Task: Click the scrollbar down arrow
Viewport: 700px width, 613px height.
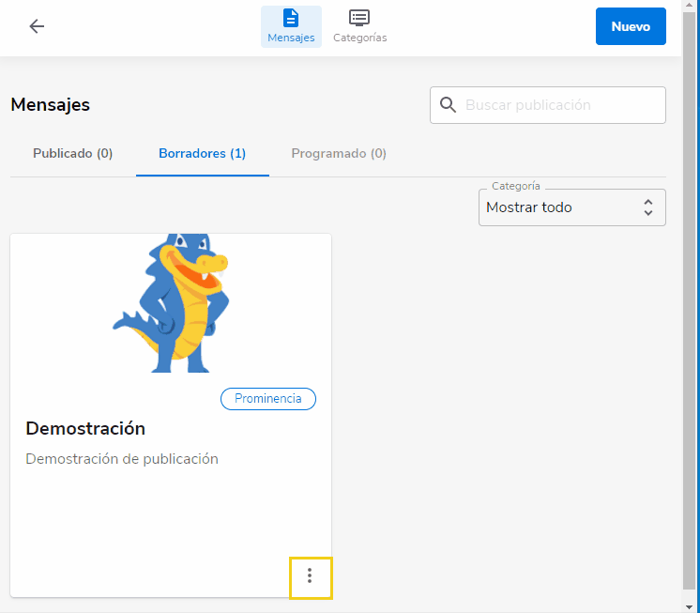Action: (691, 606)
